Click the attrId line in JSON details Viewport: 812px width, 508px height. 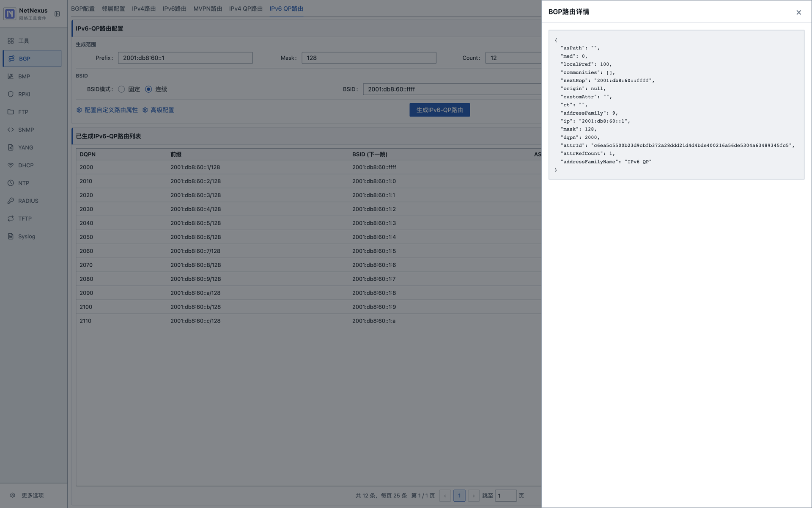(678, 146)
